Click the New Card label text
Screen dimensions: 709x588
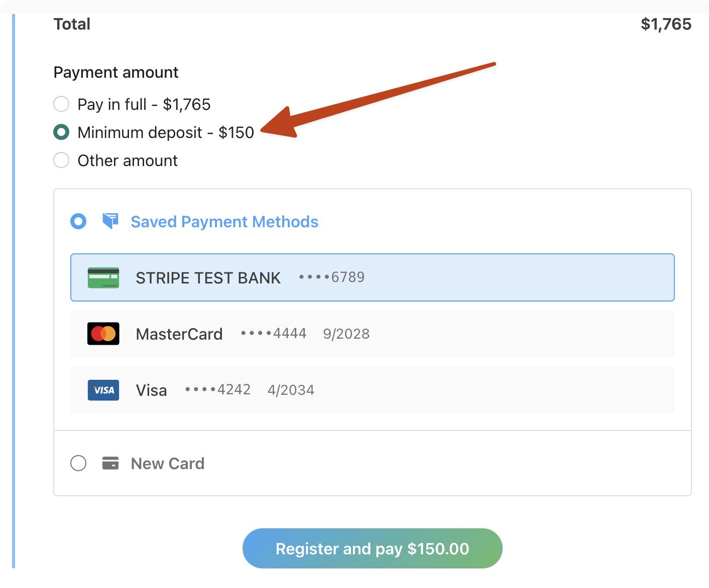click(x=167, y=463)
